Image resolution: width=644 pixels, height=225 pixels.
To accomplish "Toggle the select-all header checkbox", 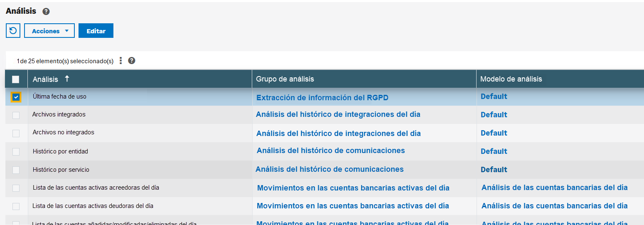I will [x=16, y=79].
